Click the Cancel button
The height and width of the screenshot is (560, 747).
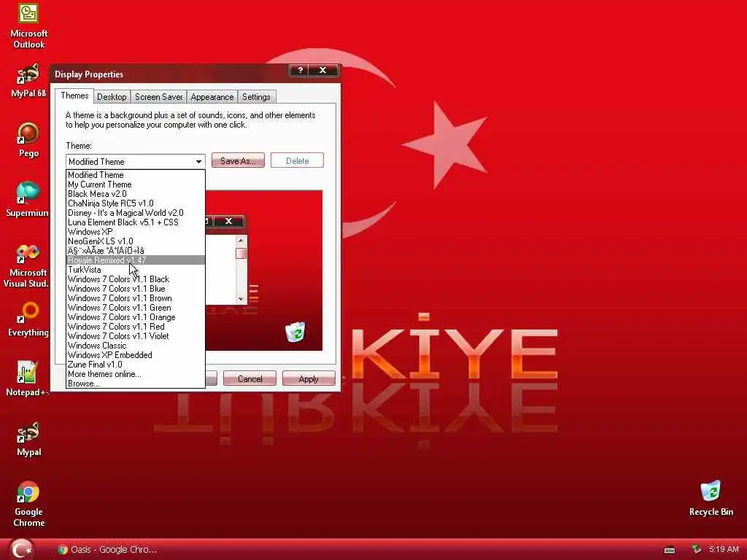tap(249, 378)
